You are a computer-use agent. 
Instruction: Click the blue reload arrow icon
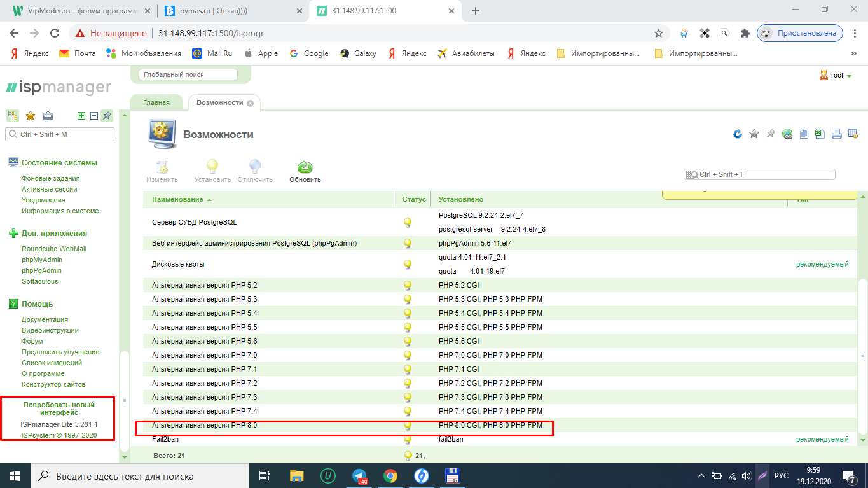738,134
